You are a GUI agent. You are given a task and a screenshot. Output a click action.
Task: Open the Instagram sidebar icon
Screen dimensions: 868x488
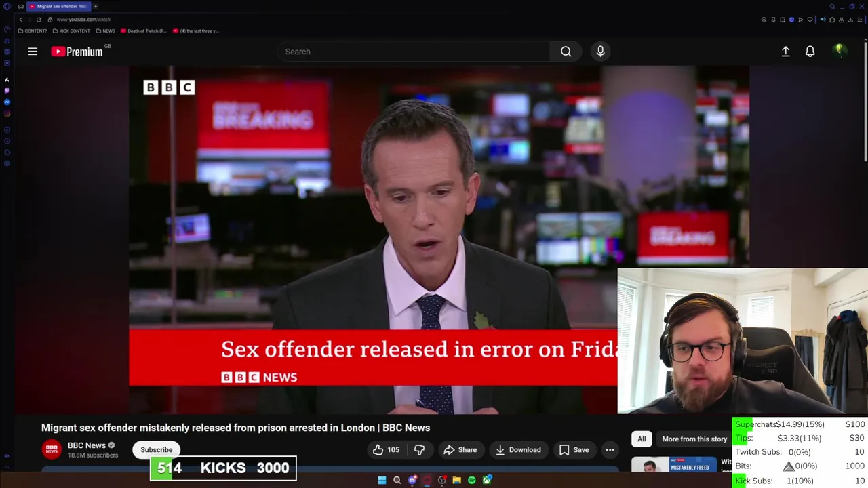(x=7, y=113)
